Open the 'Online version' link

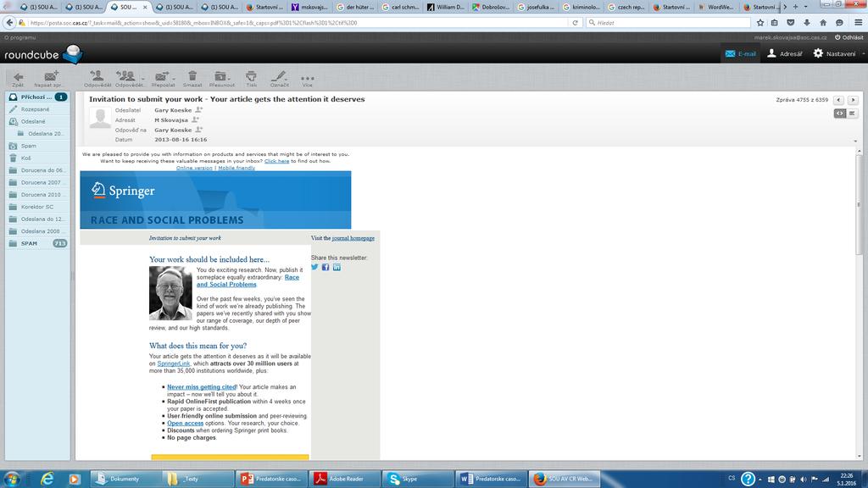194,168
